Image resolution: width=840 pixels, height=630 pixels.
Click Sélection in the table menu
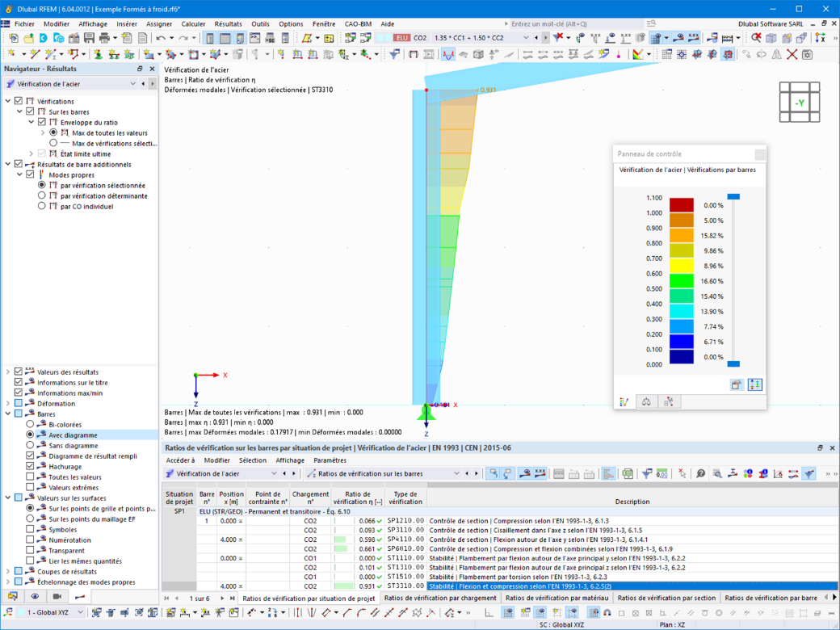click(x=252, y=460)
